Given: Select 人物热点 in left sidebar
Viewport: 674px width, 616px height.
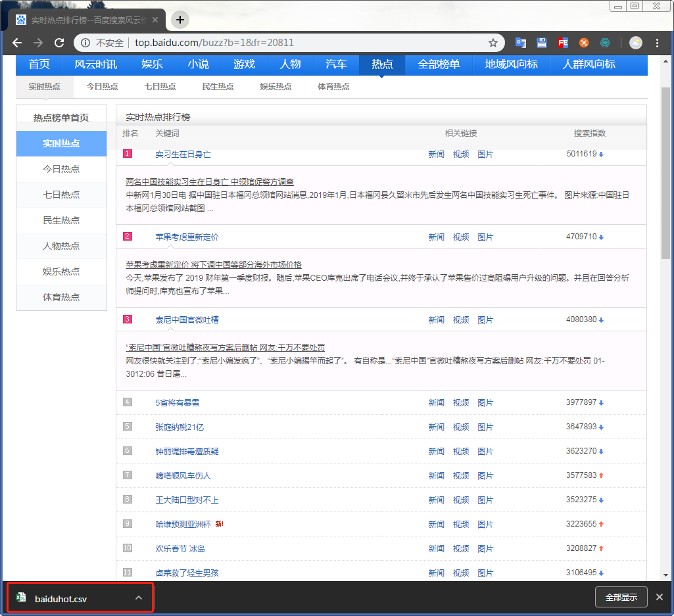Looking at the screenshot, I should [x=61, y=246].
